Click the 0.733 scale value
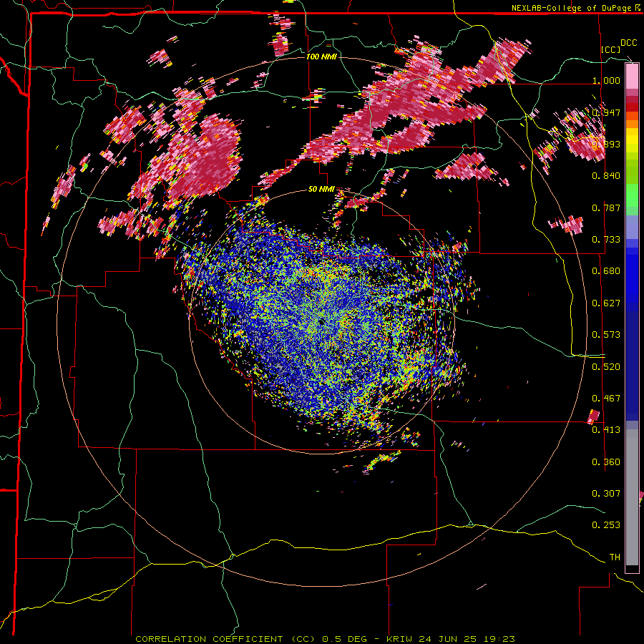This screenshot has width=644, height=644. 606,240
